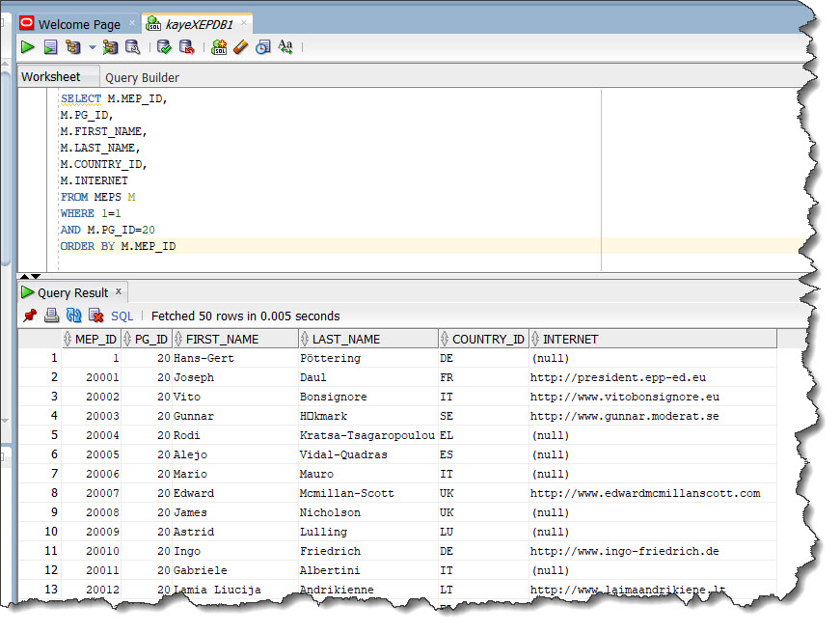Refresh the query results

tap(73, 316)
